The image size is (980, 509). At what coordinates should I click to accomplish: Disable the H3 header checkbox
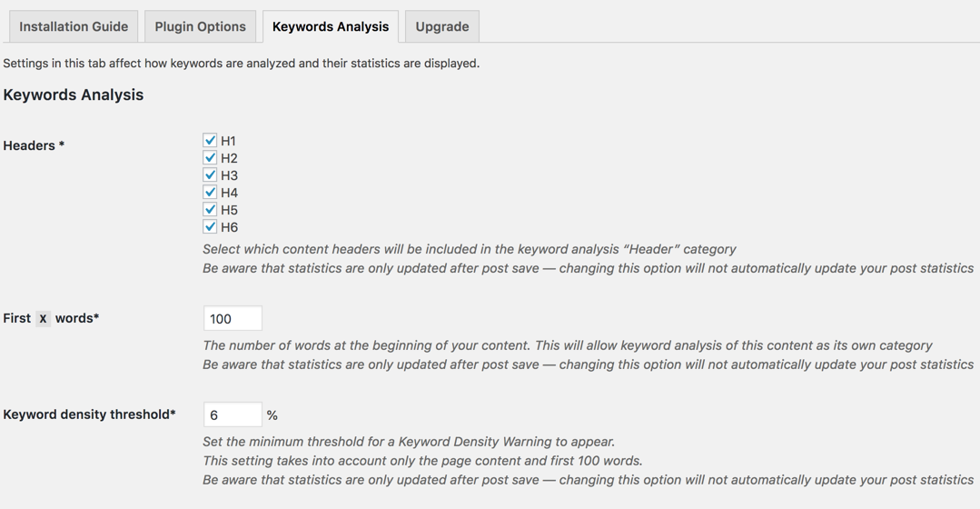(x=210, y=175)
